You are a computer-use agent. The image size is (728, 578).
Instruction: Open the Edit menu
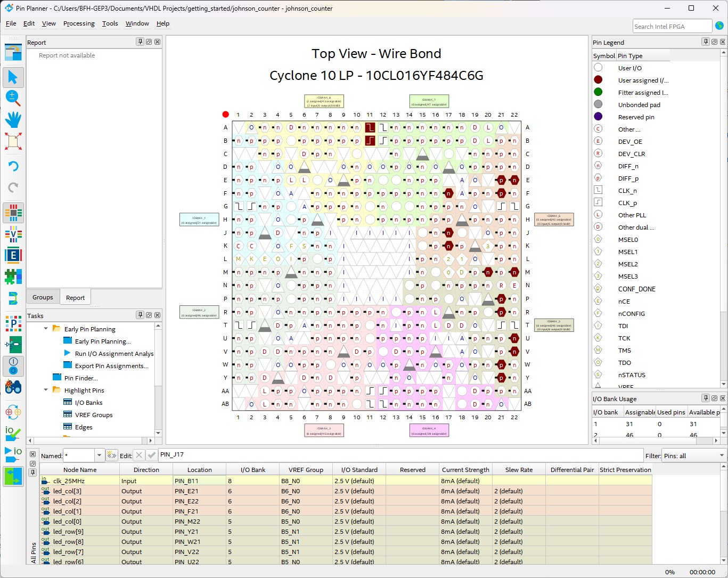point(29,23)
